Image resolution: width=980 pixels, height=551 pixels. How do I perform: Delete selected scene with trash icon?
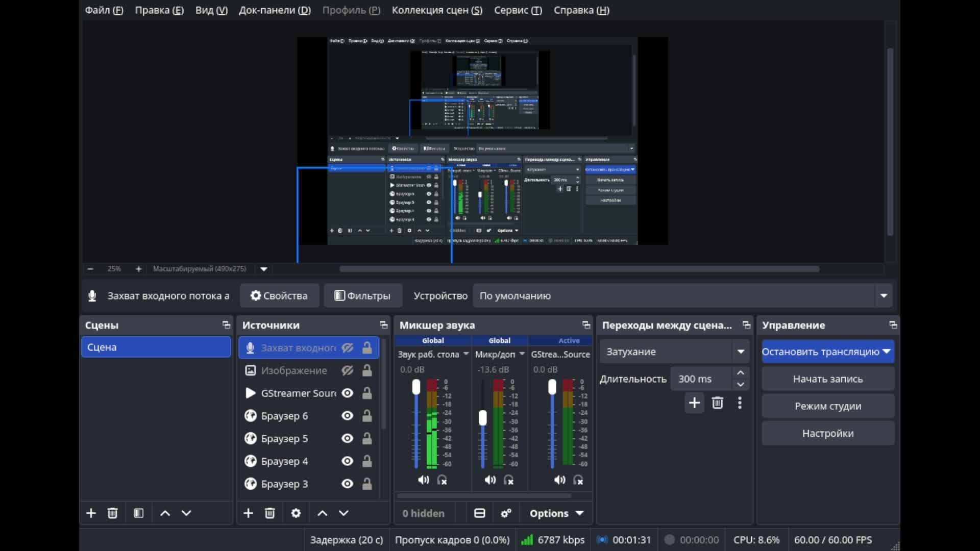point(113,513)
